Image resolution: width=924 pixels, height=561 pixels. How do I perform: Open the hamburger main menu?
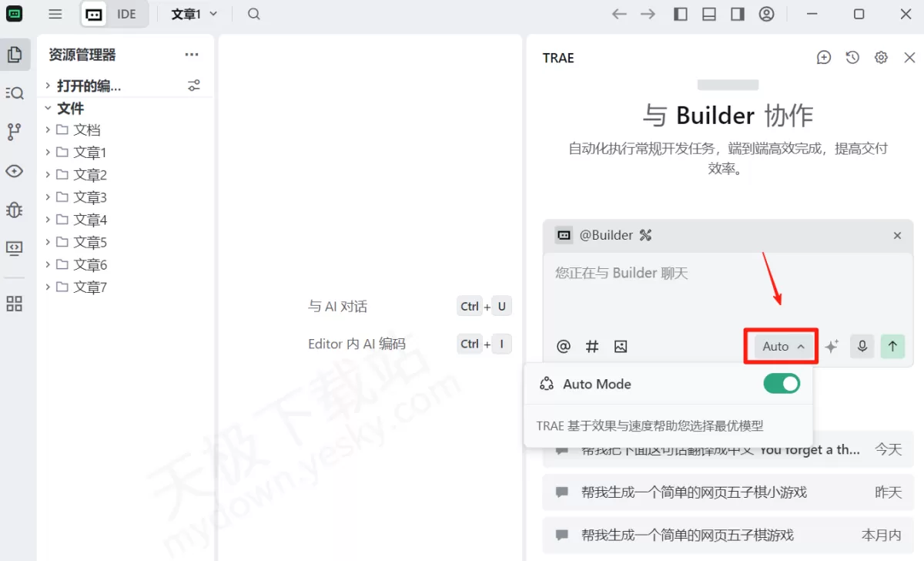pyautogui.click(x=55, y=14)
